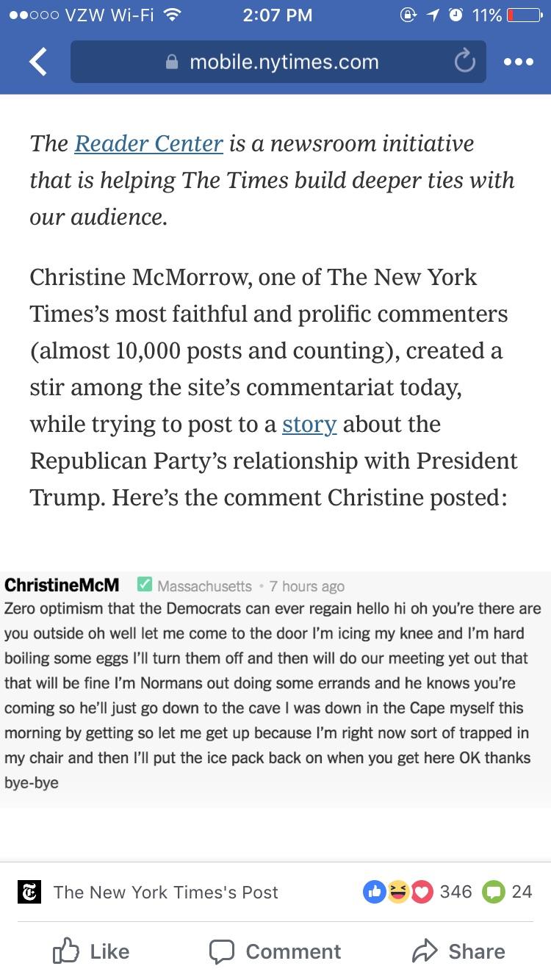Viewport: 551px width, 980px height.
Task: Open the Reader Center link
Action: click(x=149, y=143)
